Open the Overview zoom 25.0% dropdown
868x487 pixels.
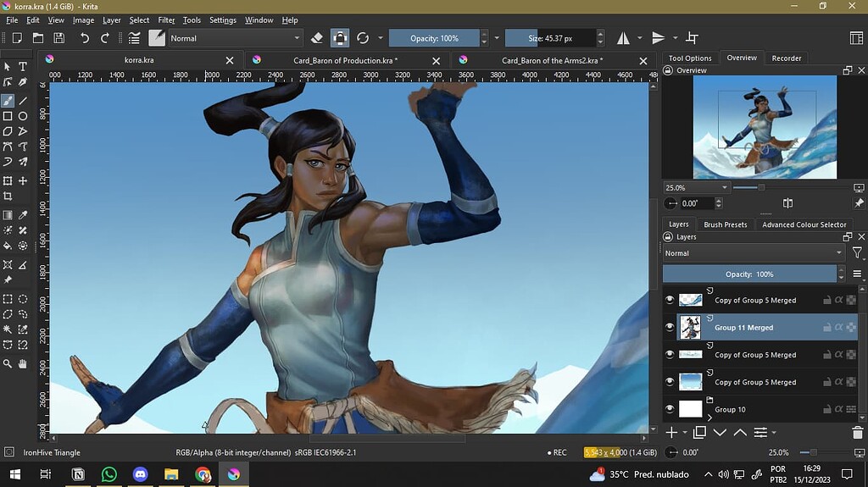click(x=697, y=188)
